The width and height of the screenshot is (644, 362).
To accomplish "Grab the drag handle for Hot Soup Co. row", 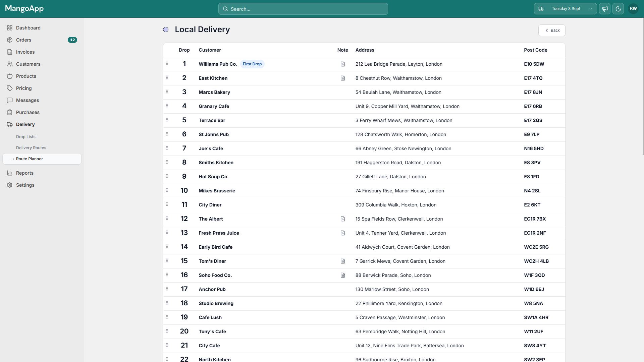I will point(167,176).
